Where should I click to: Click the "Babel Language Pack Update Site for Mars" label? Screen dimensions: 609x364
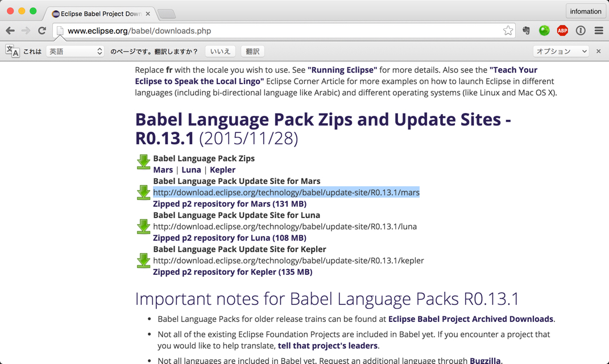click(237, 181)
